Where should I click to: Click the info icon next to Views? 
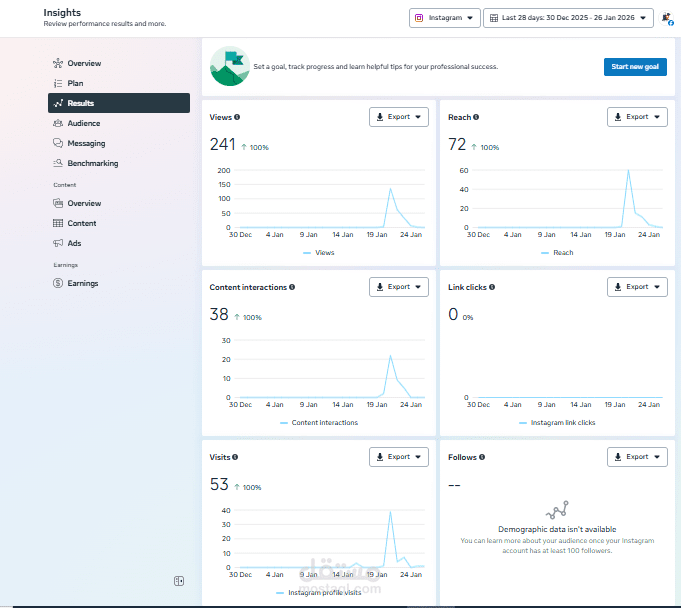(x=237, y=117)
